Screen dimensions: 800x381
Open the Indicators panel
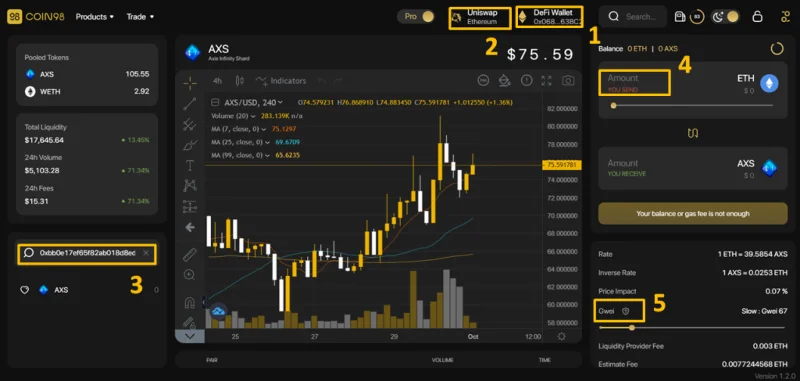tap(281, 81)
